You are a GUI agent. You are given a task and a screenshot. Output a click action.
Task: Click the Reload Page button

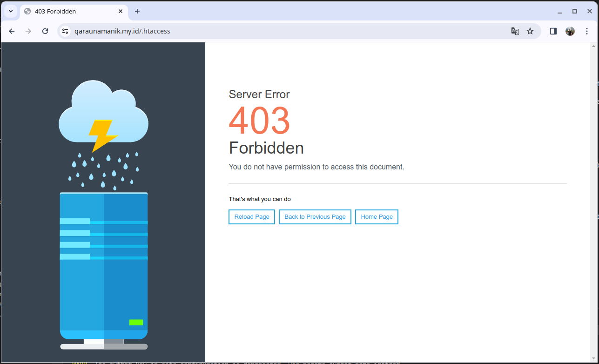tap(251, 216)
